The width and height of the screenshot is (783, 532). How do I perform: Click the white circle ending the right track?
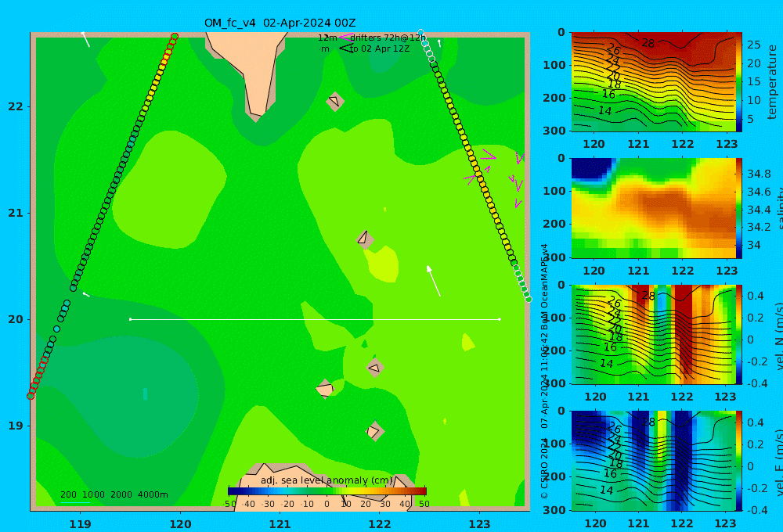click(x=529, y=300)
